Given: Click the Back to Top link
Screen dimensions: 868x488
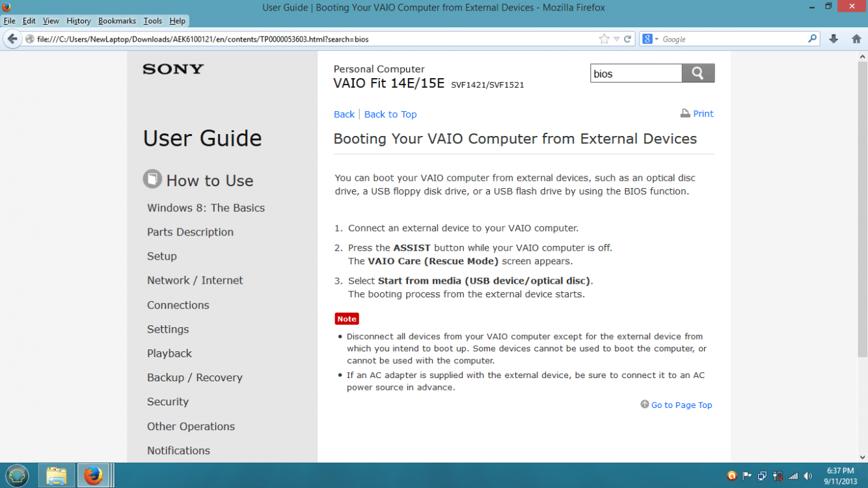Looking at the screenshot, I should coord(390,115).
